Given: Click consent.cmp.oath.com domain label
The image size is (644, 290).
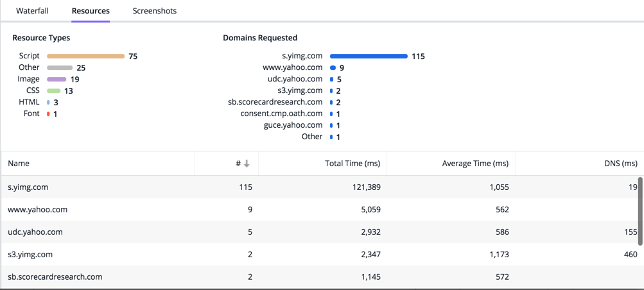Looking at the screenshot, I should [282, 113].
